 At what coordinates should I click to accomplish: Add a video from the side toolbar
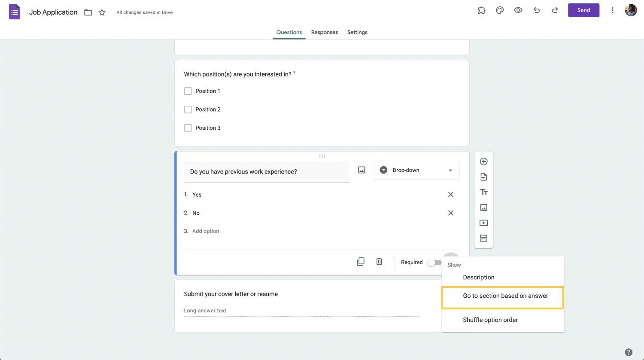point(483,223)
